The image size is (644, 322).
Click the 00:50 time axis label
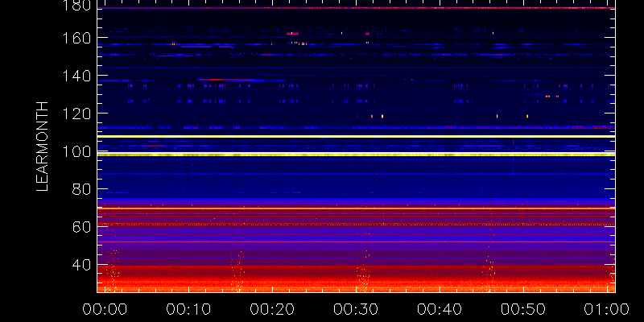[x=523, y=309]
